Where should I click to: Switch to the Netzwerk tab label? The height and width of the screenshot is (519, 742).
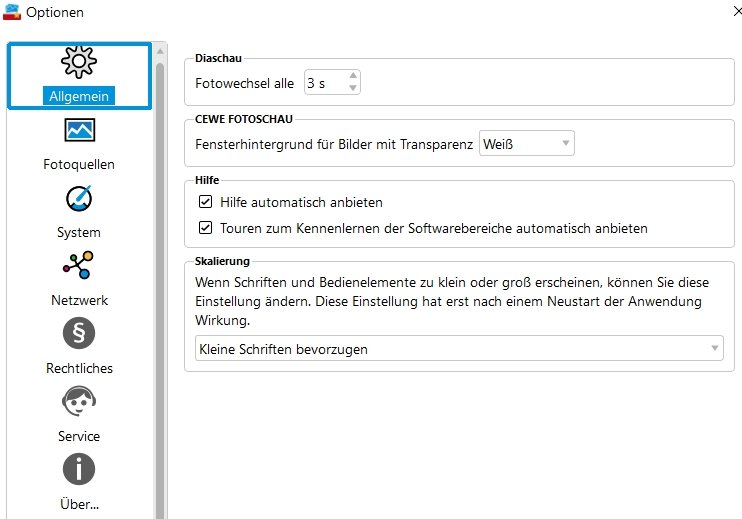point(79,300)
